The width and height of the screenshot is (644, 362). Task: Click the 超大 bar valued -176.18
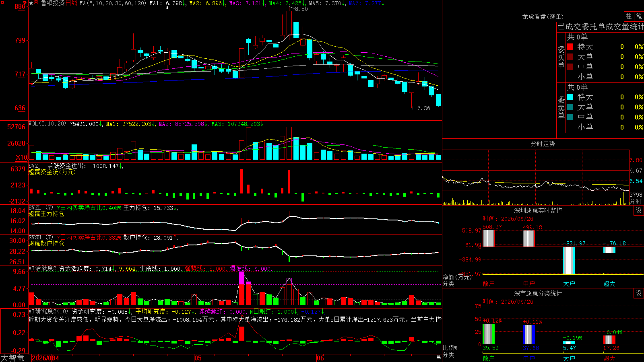[x=609, y=250]
